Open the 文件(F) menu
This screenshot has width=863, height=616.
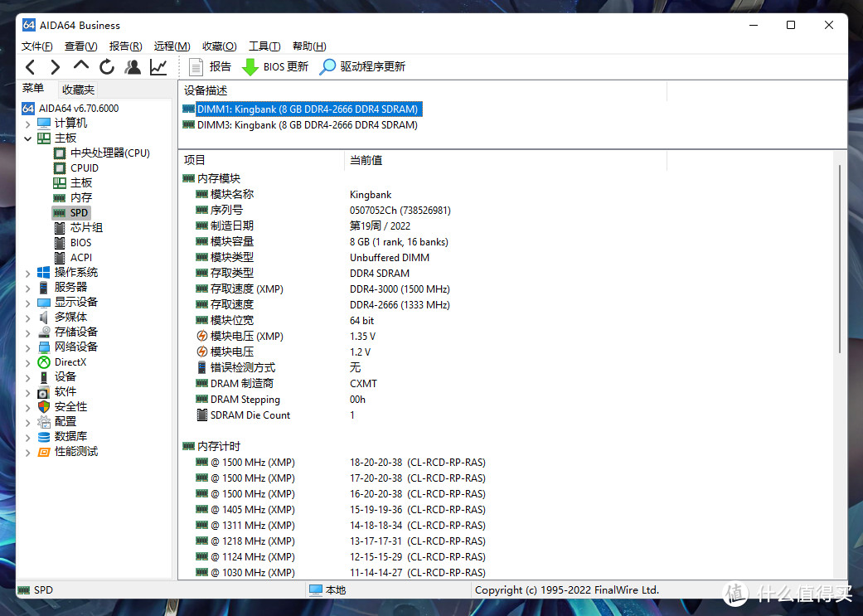(x=37, y=46)
